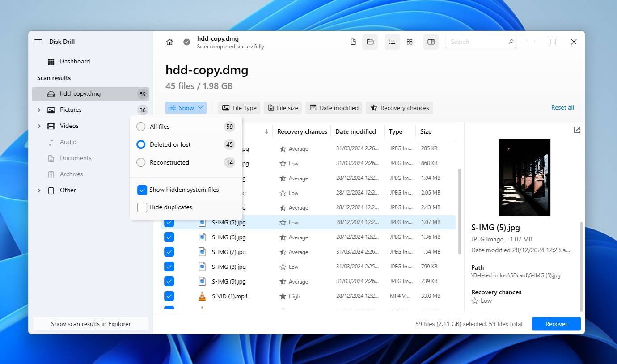Click the file icon of S-IMG (6).jpg
617x364 pixels.
pyautogui.click(x=202, y=237)
